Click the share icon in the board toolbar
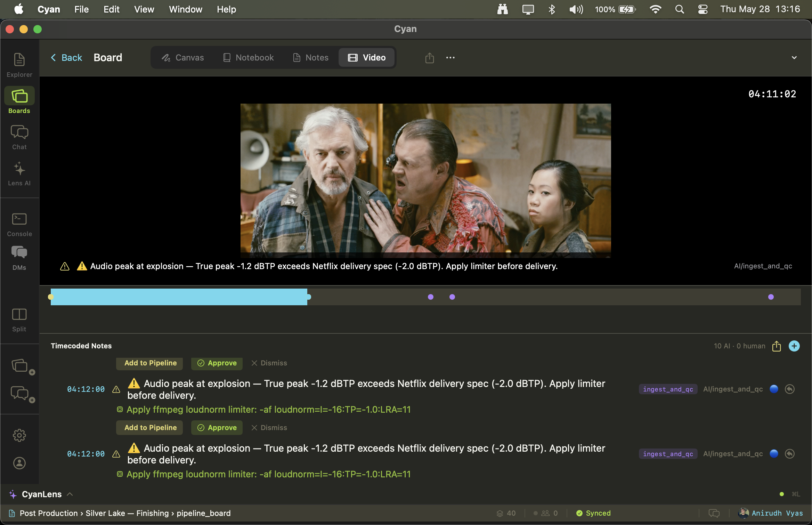Viewport: 812px width, 525px height. (x=430, y=58)
